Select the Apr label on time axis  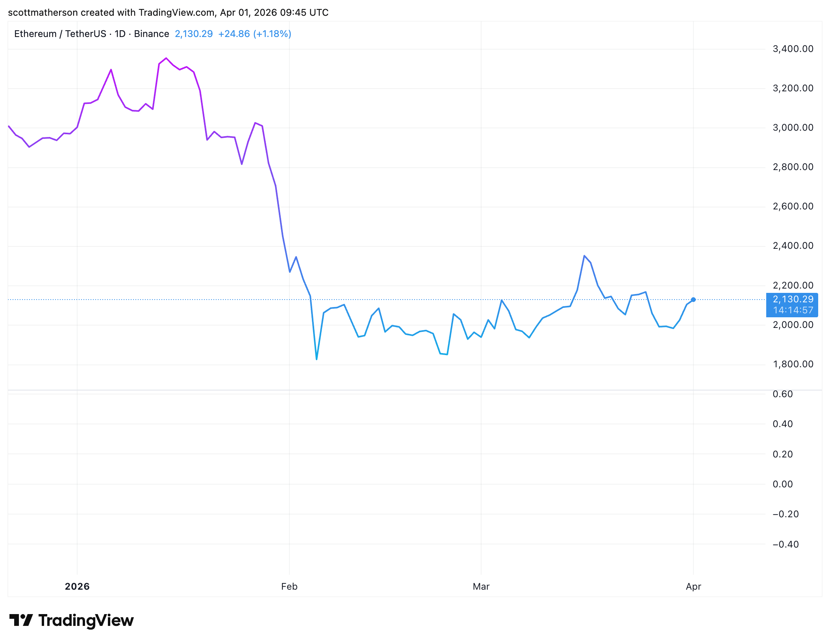coord(693,587)
